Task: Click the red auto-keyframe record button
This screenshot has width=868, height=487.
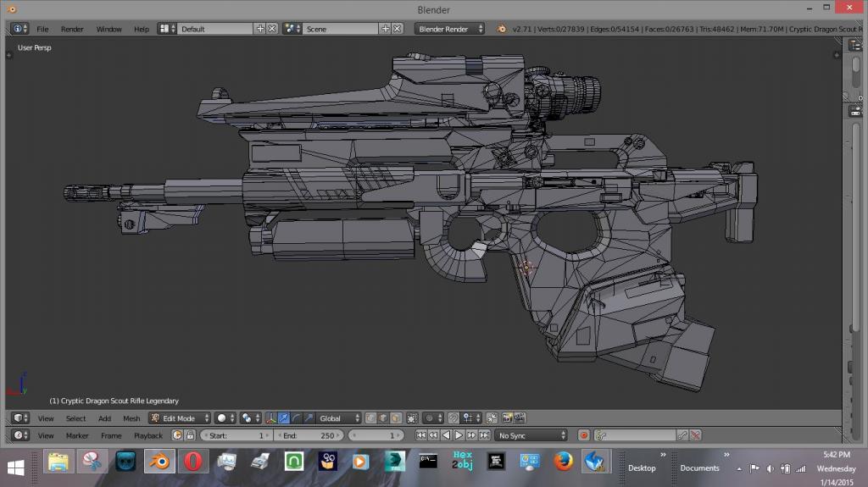Action: 583,435
